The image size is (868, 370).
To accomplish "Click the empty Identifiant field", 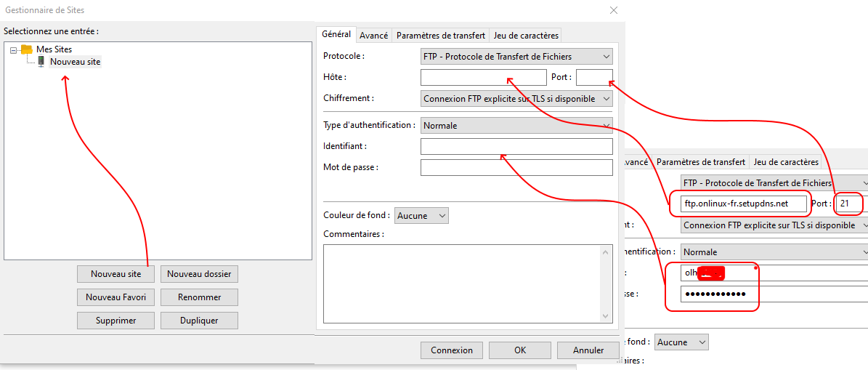I will click(x=516, y=146).
